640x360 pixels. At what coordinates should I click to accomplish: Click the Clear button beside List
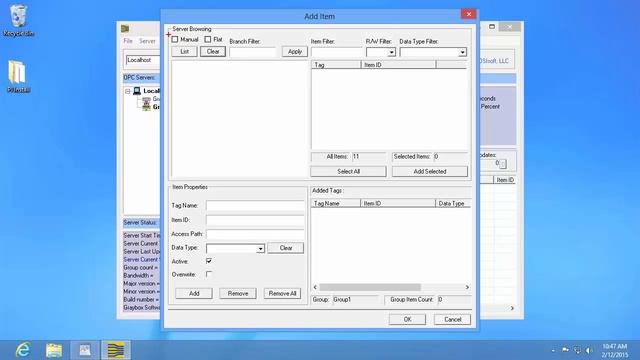(x=213, y=51)
